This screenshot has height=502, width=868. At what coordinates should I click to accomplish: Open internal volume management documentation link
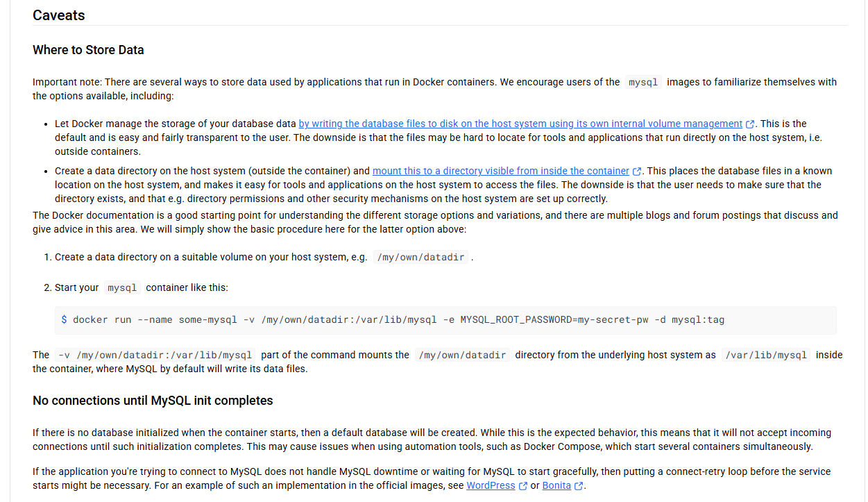[520, 124]
